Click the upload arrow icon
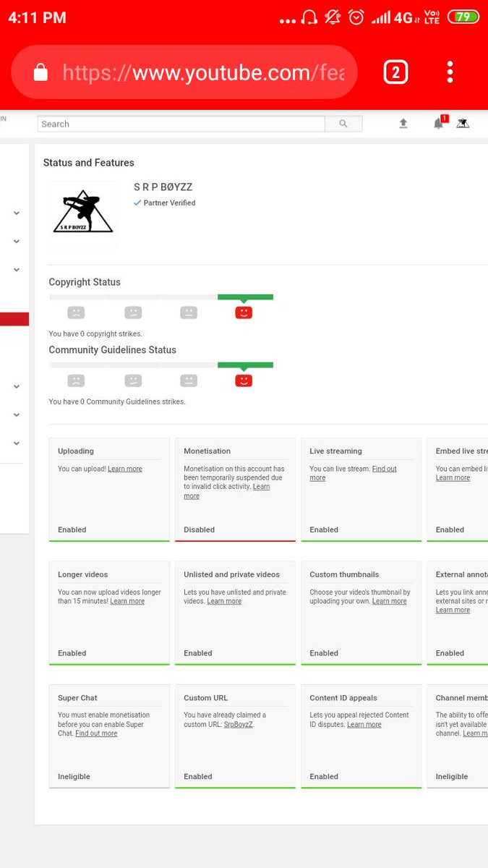This screenshot has height=868, width=488. [x=403, y=124]
